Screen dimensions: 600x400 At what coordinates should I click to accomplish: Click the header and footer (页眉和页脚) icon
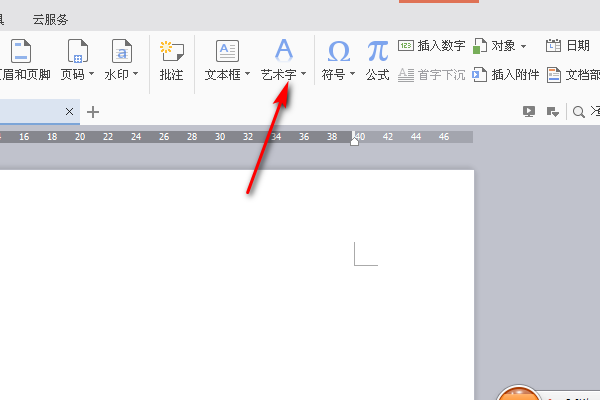coord(21,51)
